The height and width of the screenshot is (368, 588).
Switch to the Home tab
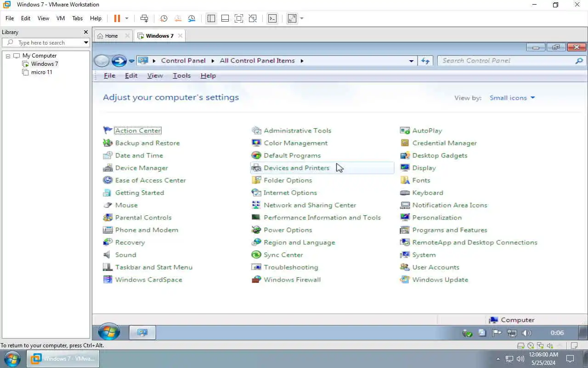[x=112, y=36]
